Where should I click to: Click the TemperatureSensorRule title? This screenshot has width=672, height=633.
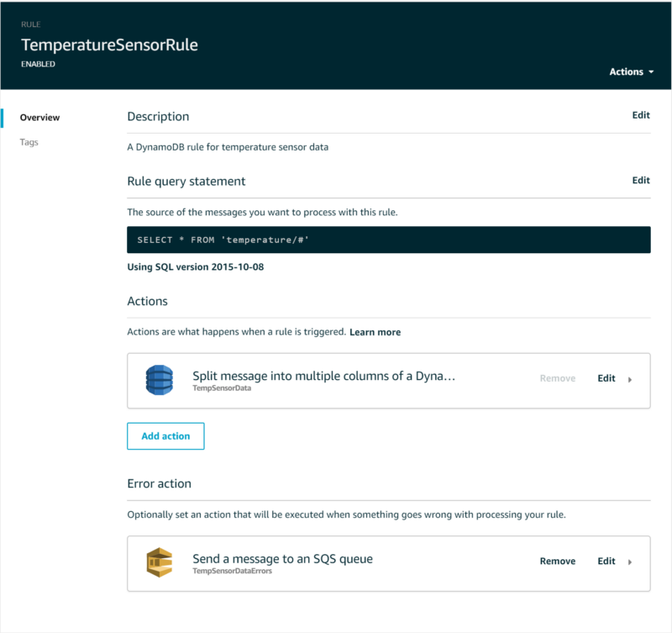(110, 45)
